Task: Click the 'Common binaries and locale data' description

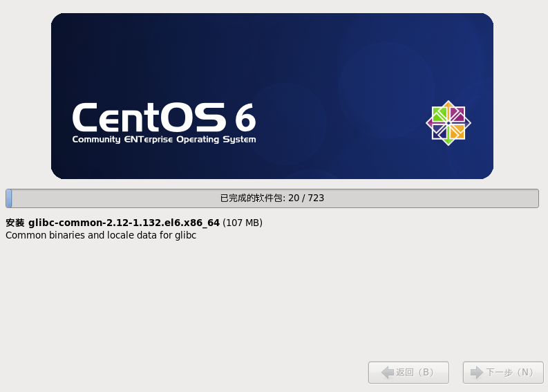Action: (x=101, y=235)
